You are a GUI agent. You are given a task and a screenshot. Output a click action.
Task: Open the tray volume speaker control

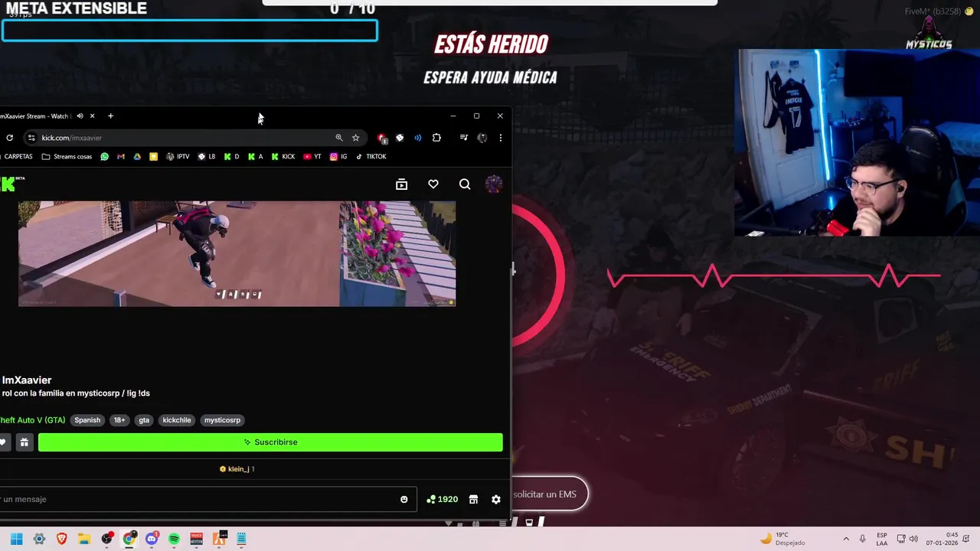pyautogui.click(x=915, y=539)
